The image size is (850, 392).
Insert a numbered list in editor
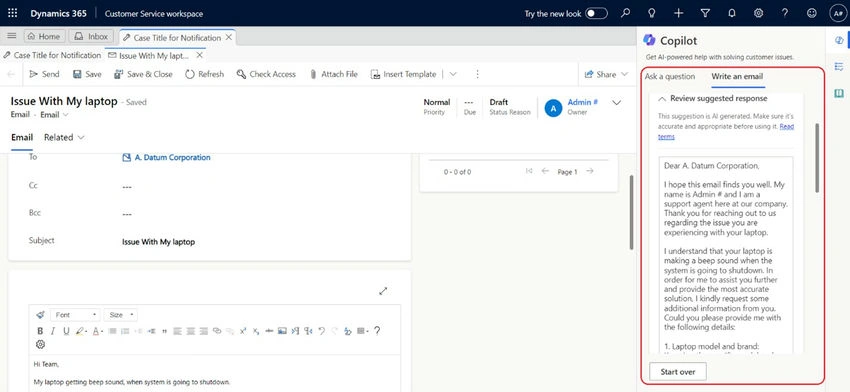(x=125, y=331)
